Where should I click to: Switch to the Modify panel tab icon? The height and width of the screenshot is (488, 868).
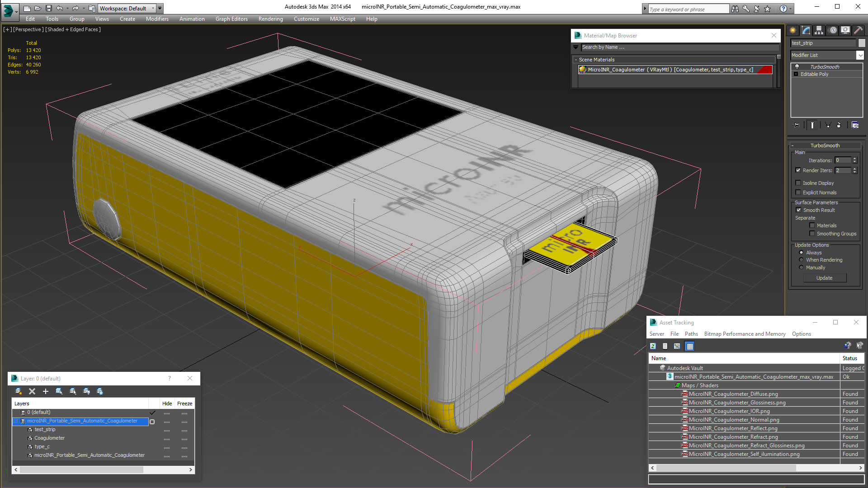tap(806, 30)
